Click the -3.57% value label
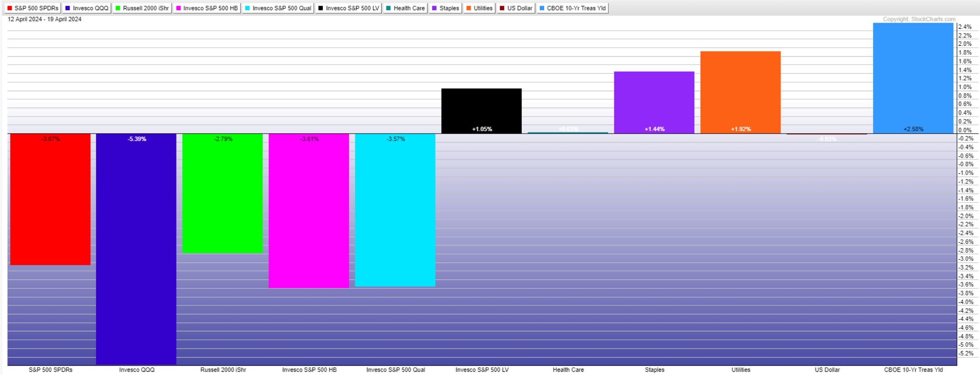 click(395, 139)
